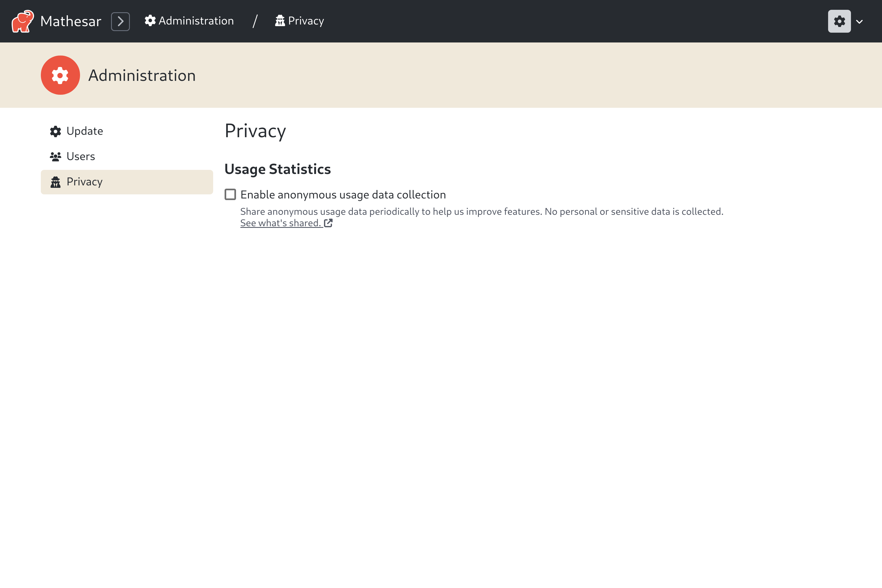Open user settings via gear button top right
Viewport: 882px width, 588px height.
coord(839,21)
